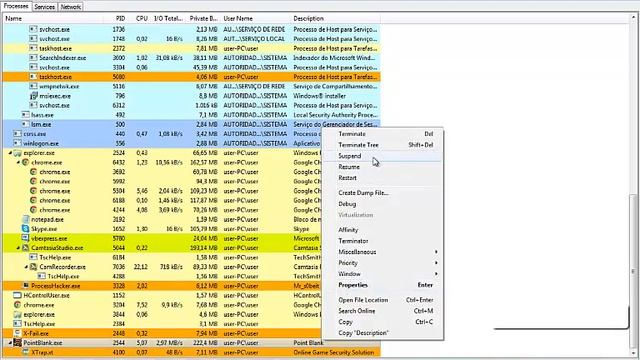The height and width of the screenshot is (360, 640).
Task: Click the "Online Game Security Solution" description
Action: [333, 352]
